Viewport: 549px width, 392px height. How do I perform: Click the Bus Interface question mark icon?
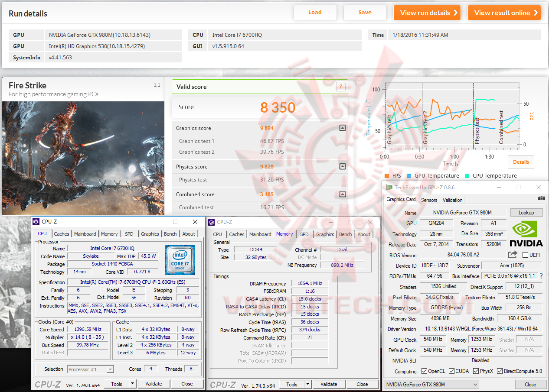coord(541,276)
